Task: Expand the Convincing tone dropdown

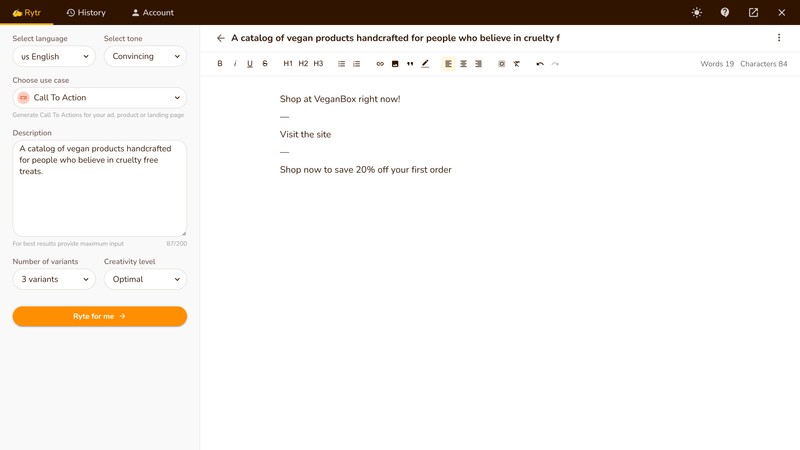Action: tap(145, 57)
